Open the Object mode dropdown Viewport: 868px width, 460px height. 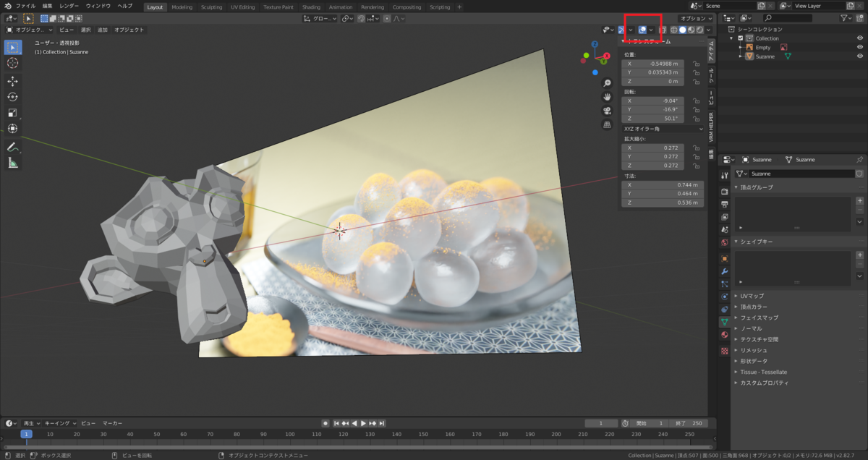point(30,30)
